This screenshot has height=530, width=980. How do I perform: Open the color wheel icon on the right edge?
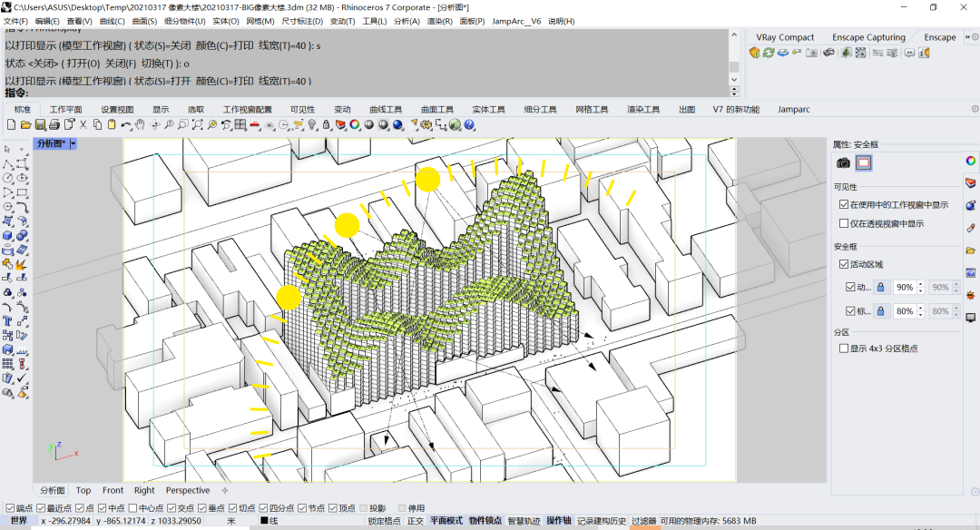pos(970,161)
